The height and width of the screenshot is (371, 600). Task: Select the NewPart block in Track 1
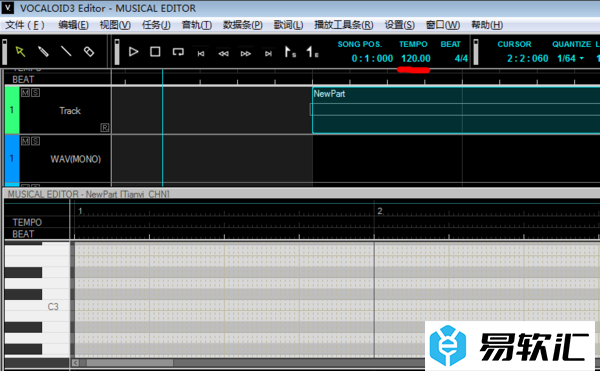tap(456, 110)
